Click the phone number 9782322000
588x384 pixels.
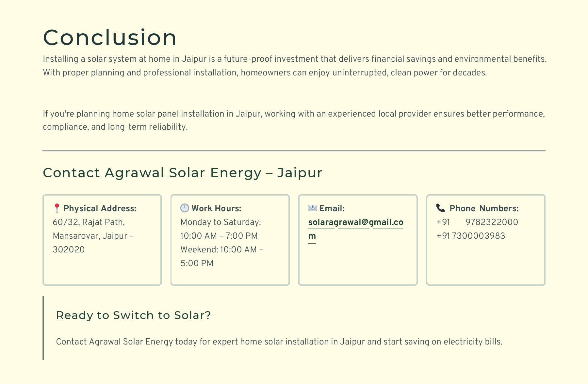click(x=492, y=222)
